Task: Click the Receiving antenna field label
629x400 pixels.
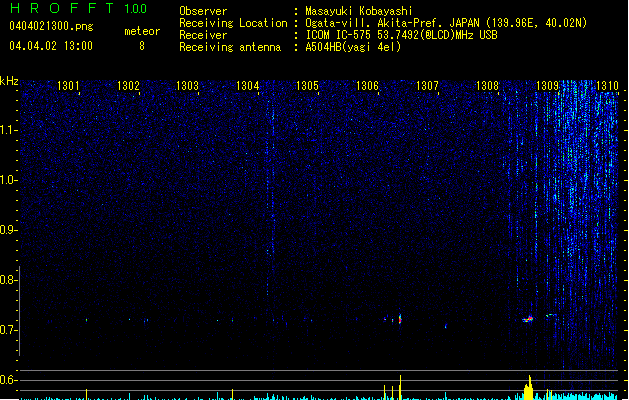Action: 230,47
